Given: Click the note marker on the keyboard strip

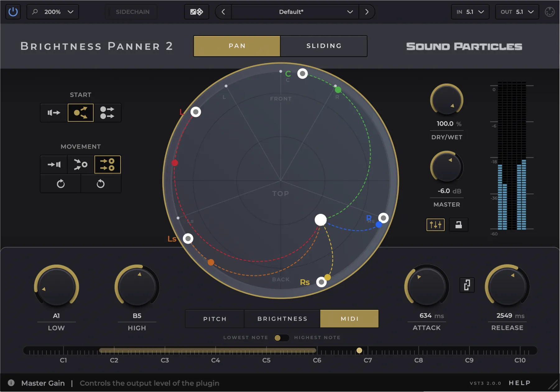Looking at the screenshot, I should point(359,350).
